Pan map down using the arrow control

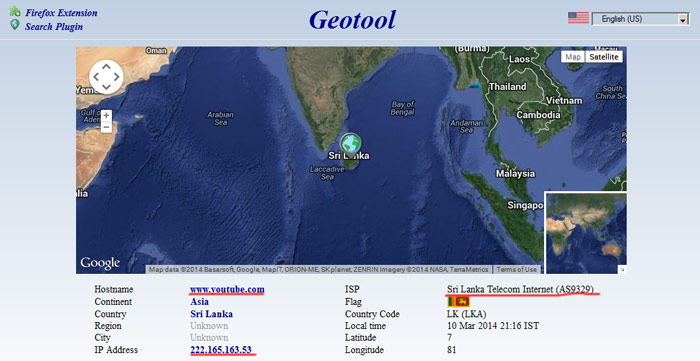106,87
